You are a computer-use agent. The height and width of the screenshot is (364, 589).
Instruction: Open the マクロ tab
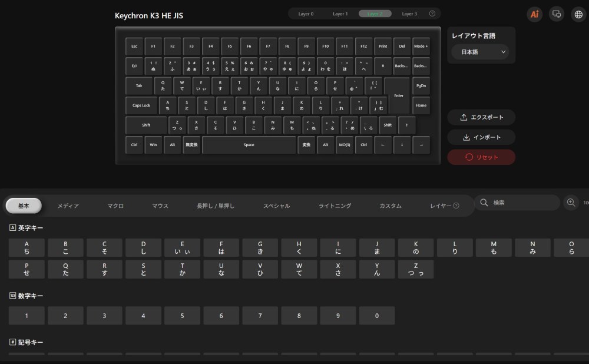point(115,206)
